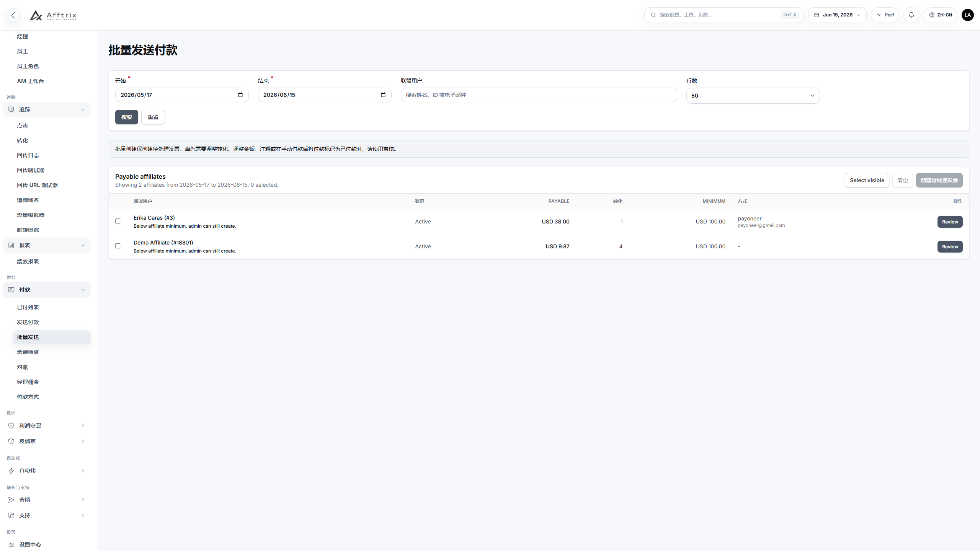Click the 追踪 monitor icon in sidebar
The width and height of the screenshot is (980, 551).
tap(11, 109)
